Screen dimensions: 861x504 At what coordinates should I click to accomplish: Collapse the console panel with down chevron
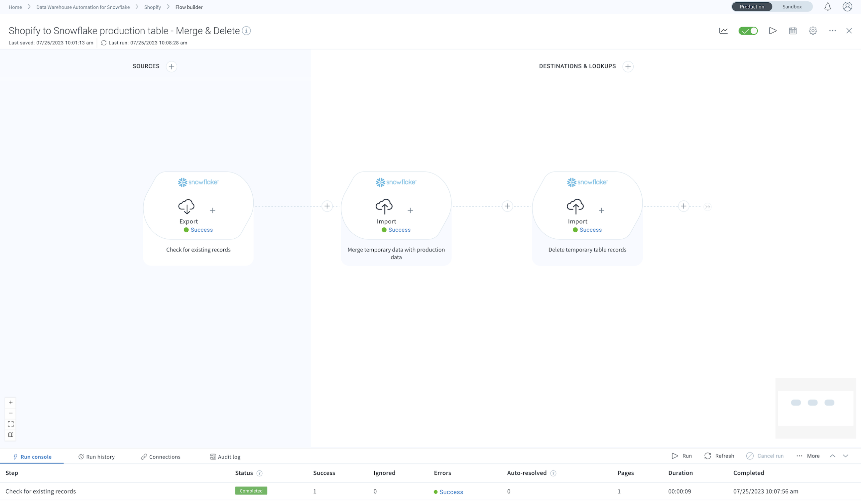coord(846,456)
